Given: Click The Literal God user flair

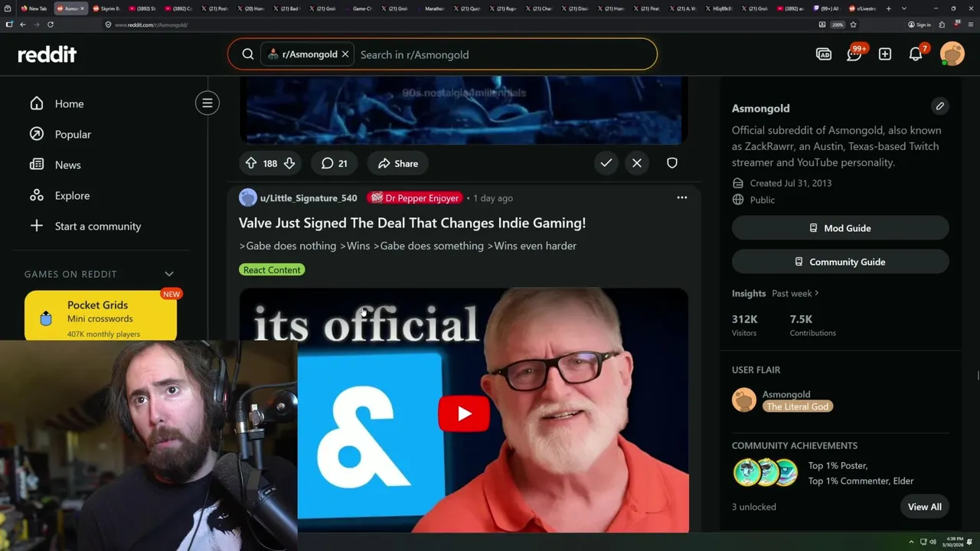Looking at the screenshot, I should (798, 406).
